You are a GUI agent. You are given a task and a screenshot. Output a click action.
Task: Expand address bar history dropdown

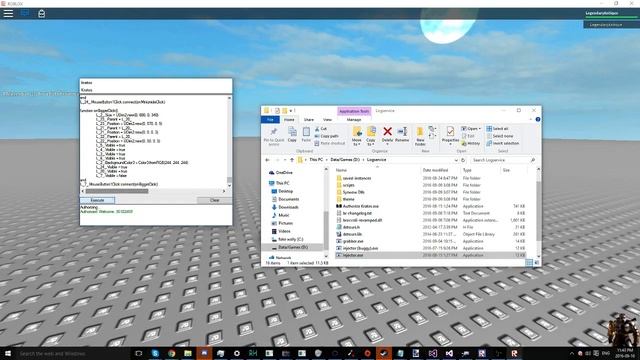[456, 160]
